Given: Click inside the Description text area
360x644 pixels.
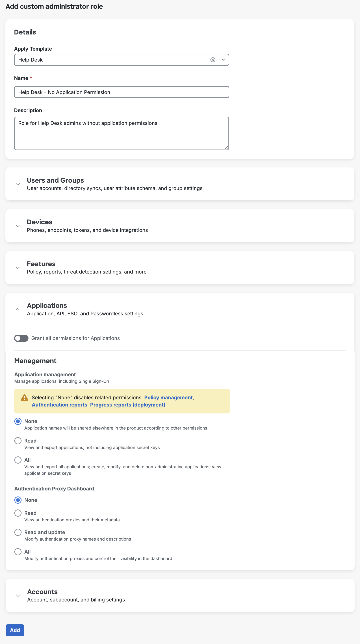Looking at the screenshot, I should coord(121,133).
